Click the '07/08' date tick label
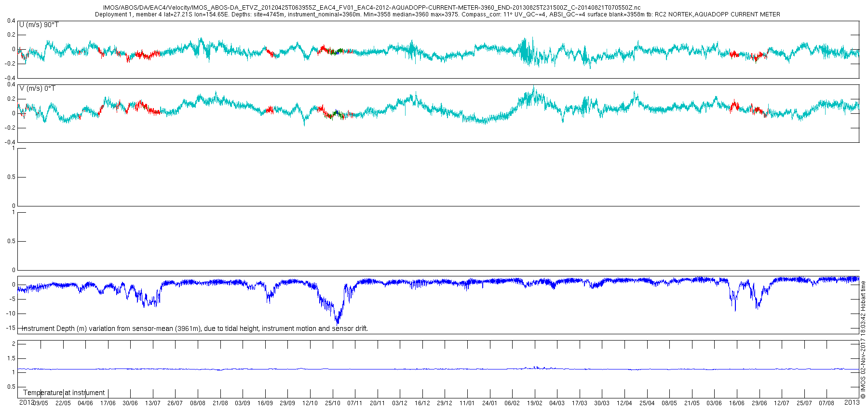 coord(827,403)
